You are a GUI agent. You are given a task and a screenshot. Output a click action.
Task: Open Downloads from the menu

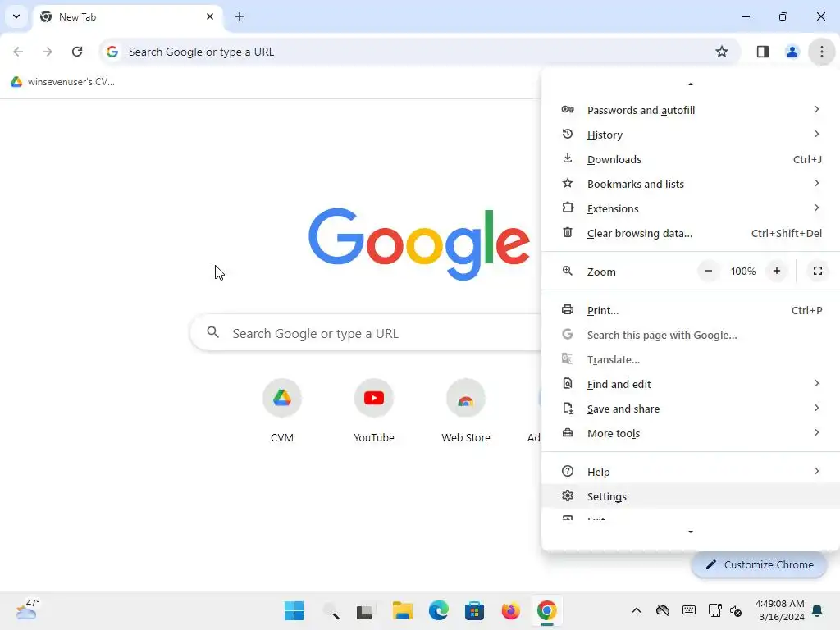click(x=691, y=159)
